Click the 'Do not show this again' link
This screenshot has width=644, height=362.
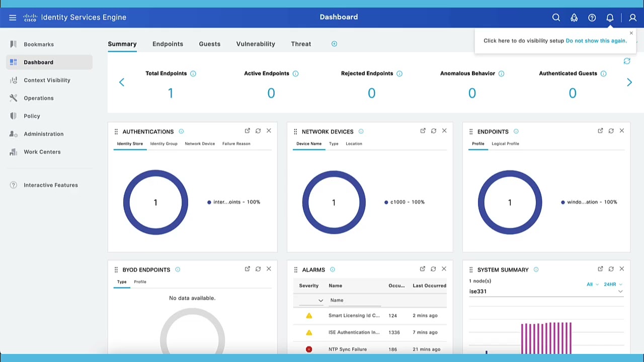596,41
